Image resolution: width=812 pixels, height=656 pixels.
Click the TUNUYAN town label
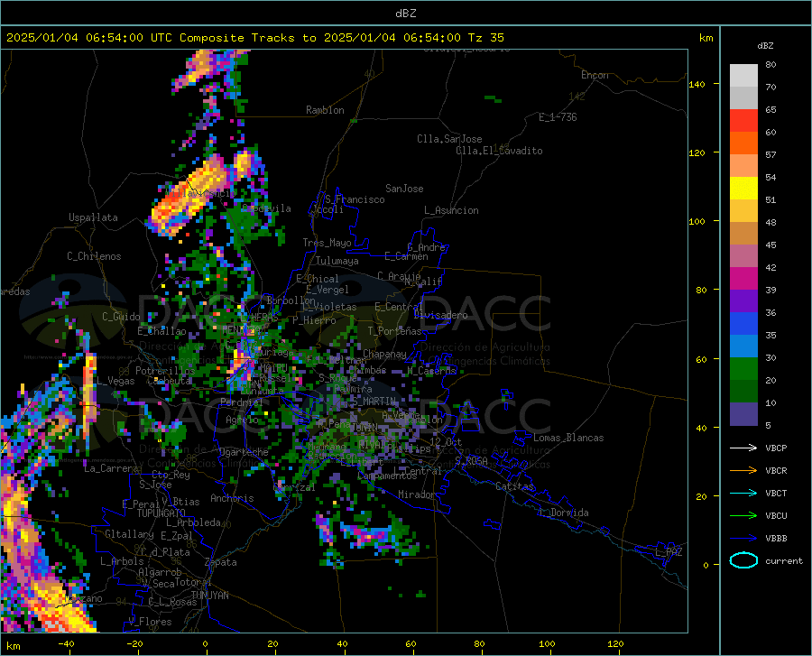pos(209,596)
